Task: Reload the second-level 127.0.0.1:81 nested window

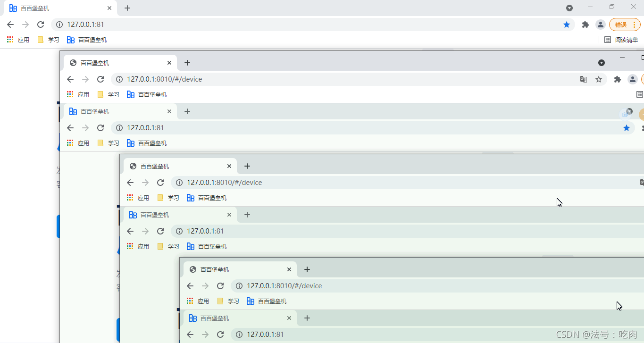Action: [100, 128]
